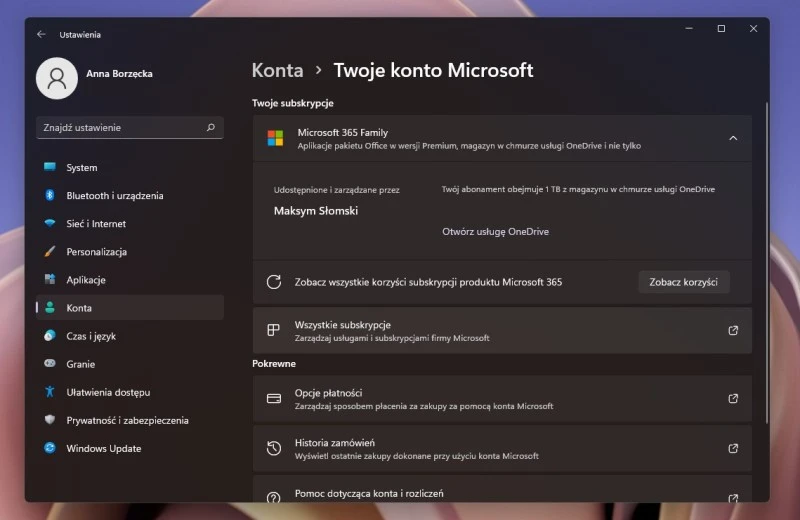Collapse the Microsoft 365 Family chevron
This screenshot has width=800, height=520.
[733, 138]
